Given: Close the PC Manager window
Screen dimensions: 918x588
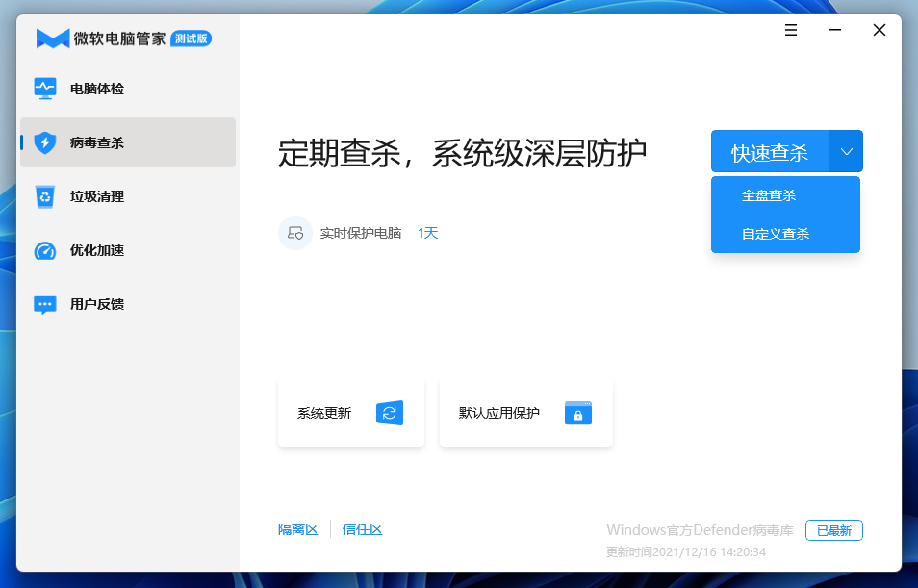Looking at the screenshot, I should (880, 30).
